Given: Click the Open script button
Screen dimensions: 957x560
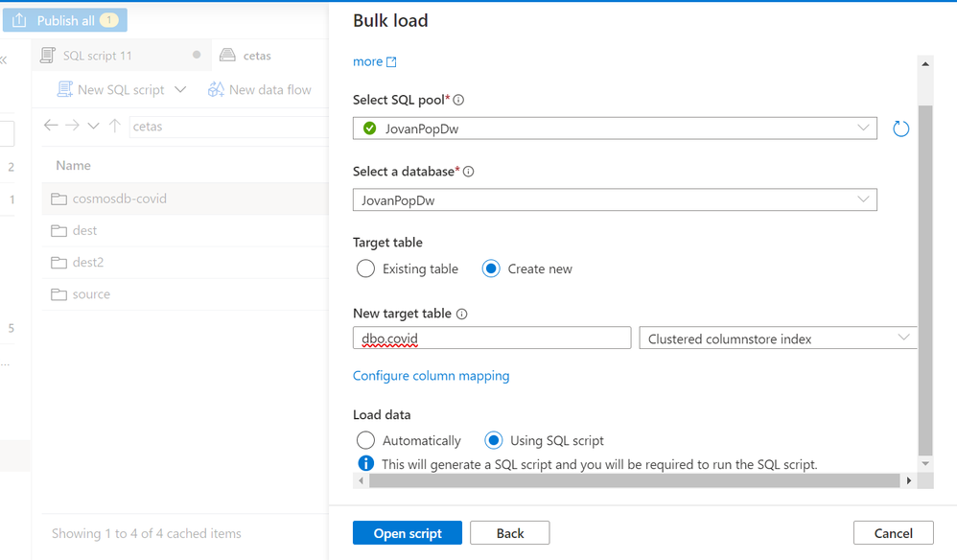Looking at the screenshot, I should (x=408, y=533).
